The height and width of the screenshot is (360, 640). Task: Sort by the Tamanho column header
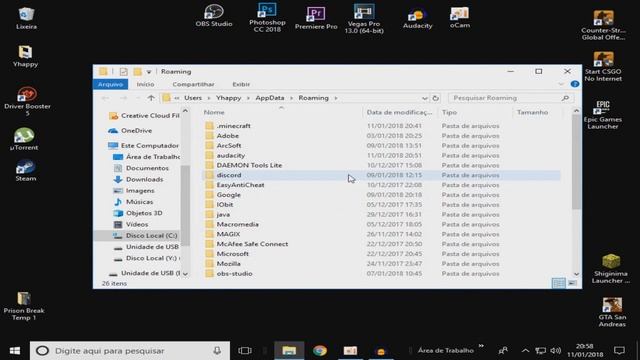tap(532, 112)
